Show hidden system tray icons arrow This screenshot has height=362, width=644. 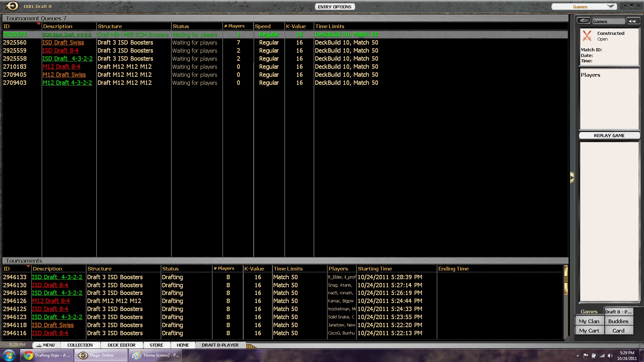tap(578, 356)
